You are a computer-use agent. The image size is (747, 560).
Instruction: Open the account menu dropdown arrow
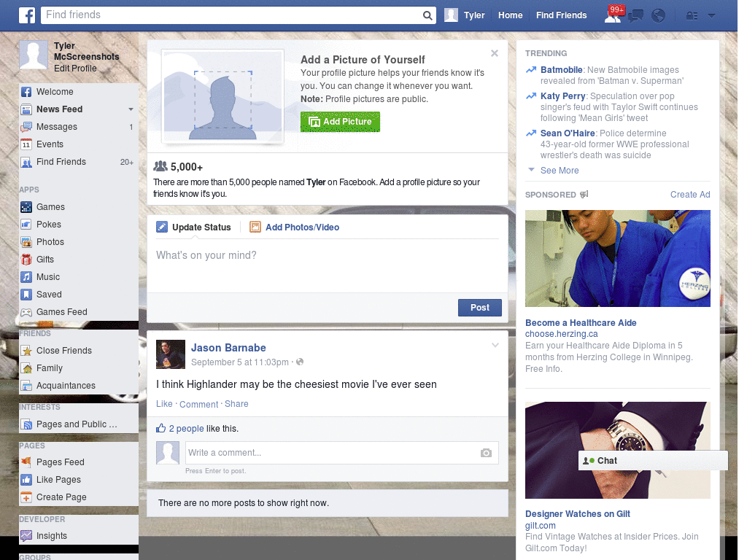point(711,16)
